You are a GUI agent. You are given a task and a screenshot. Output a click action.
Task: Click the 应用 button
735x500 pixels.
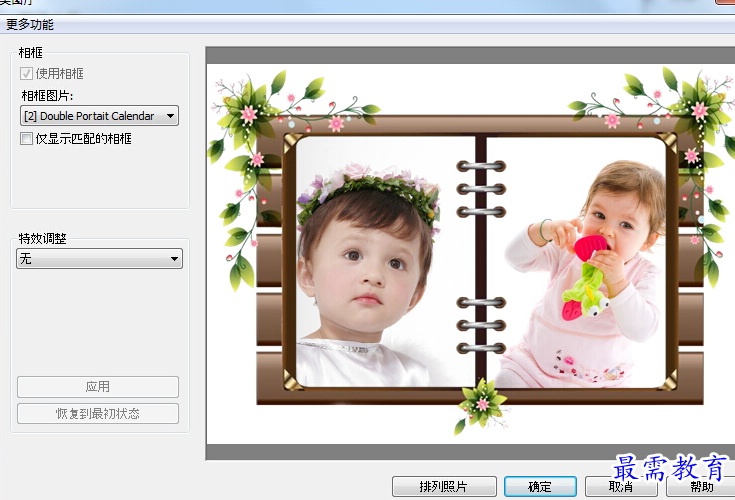pos(98,387)
